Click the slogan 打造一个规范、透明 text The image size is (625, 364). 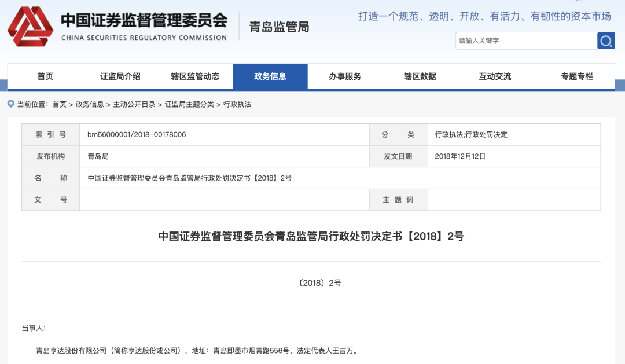[x=484, y=16]
